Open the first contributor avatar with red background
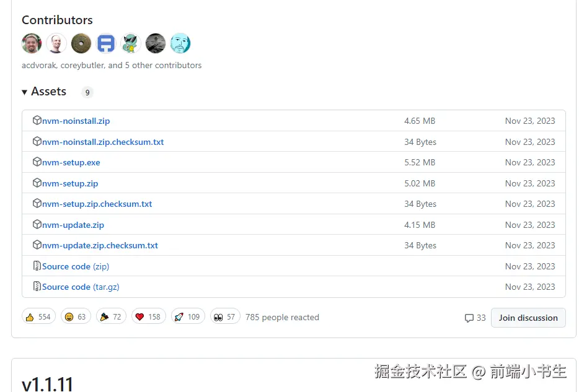 (x=32, y=43)
